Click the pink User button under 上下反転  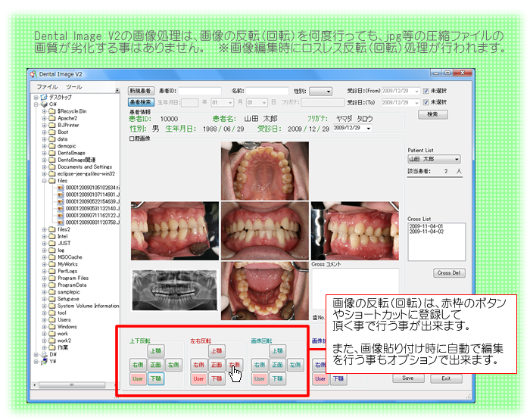click(x=138, y=379)
